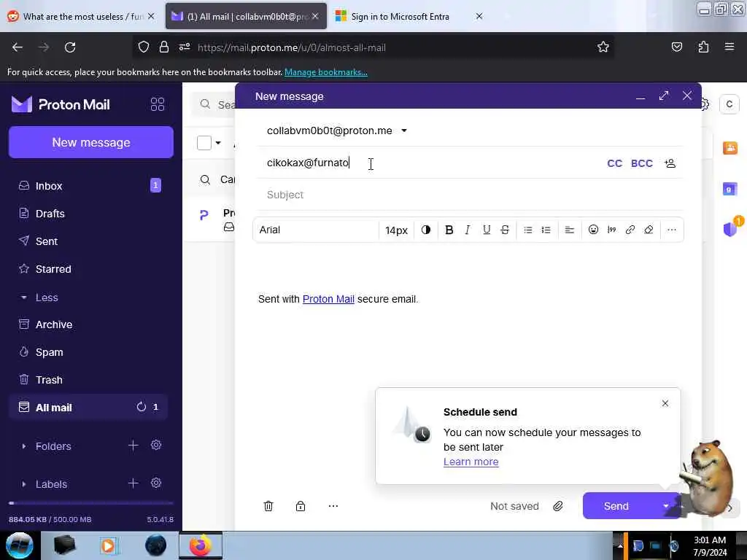Open font color picker
The width and height of the screenshot is (747, 560).
[426, 230]
